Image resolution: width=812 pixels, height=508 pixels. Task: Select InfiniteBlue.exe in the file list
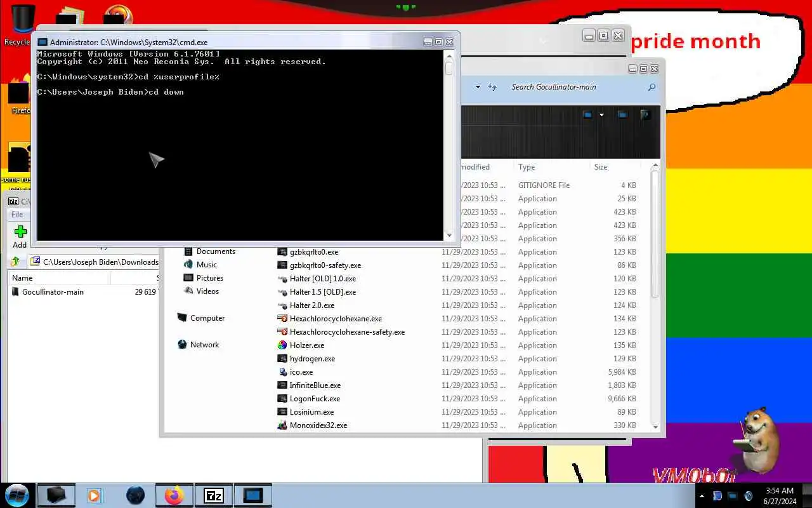coord(315,385)
